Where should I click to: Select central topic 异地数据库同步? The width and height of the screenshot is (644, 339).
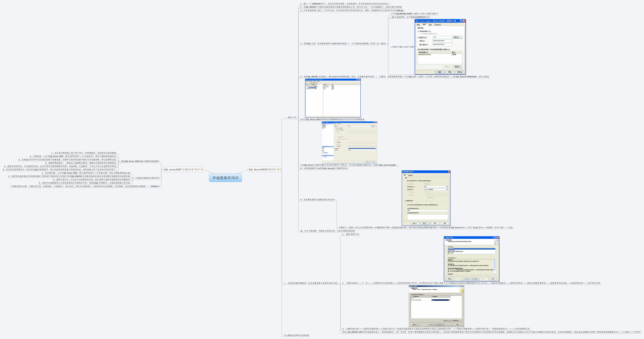225,178
